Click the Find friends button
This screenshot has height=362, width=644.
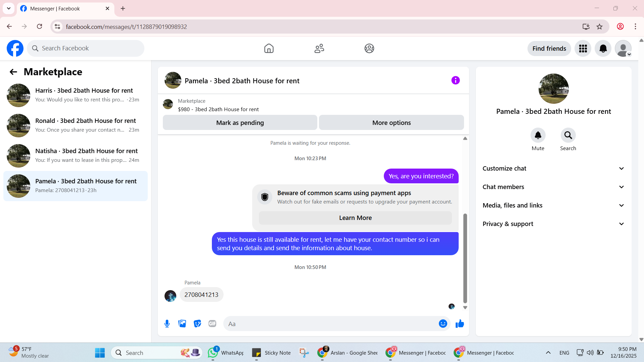549,49
